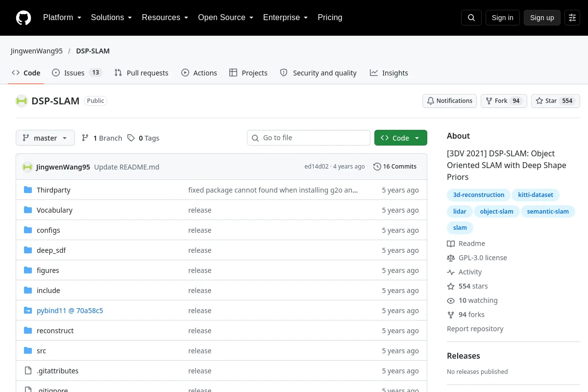588x392 pixels.
Task: Open the Releases heading link
Action: point(464,356)
